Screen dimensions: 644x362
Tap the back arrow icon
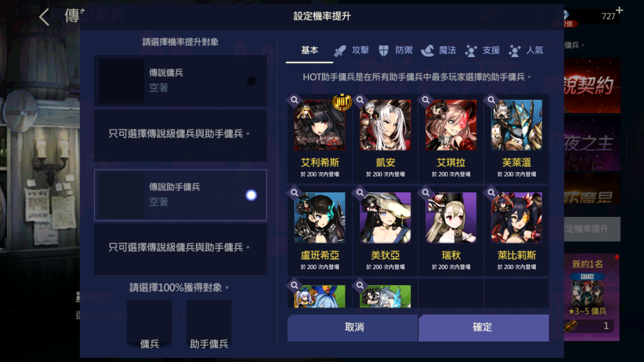click(44, 17)
